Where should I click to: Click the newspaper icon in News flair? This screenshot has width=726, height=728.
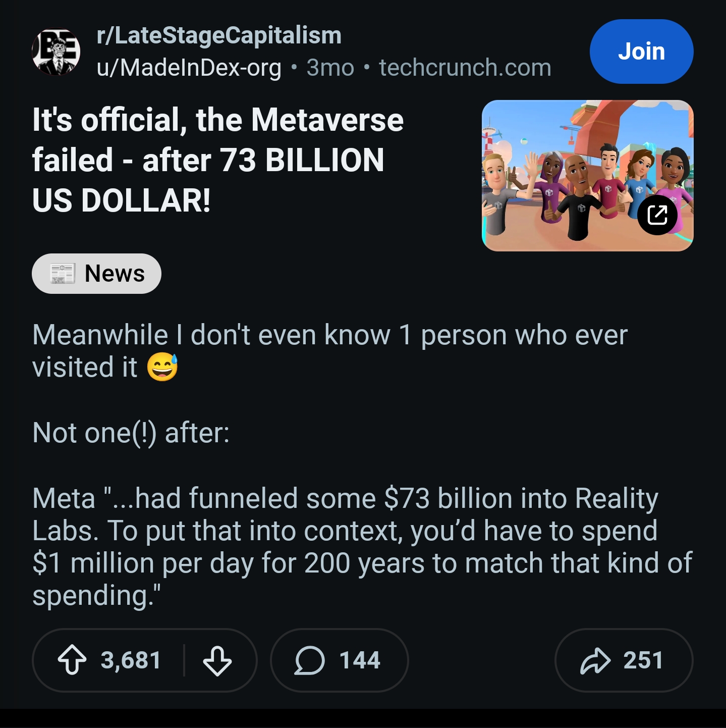(x=63, y=273)
